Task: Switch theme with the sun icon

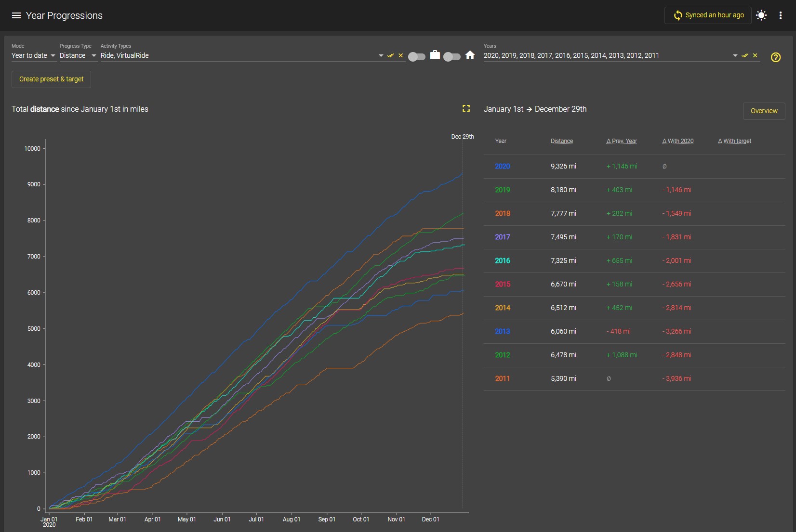Action: tap(761, 15)
